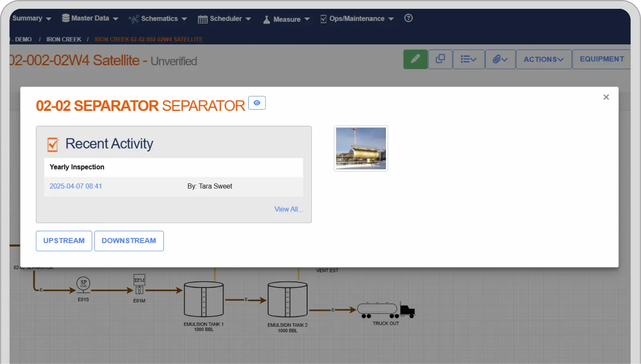Click the Emulsion Tank 2 symbol
The height and width of the screenshot is (364, 641).
[x=287, y=300]
